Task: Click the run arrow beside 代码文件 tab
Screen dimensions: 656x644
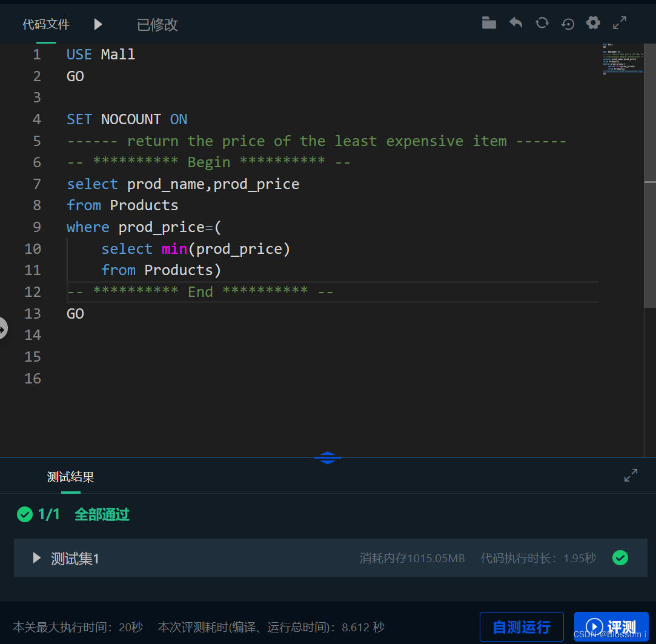Action: [x=98, y=24]
